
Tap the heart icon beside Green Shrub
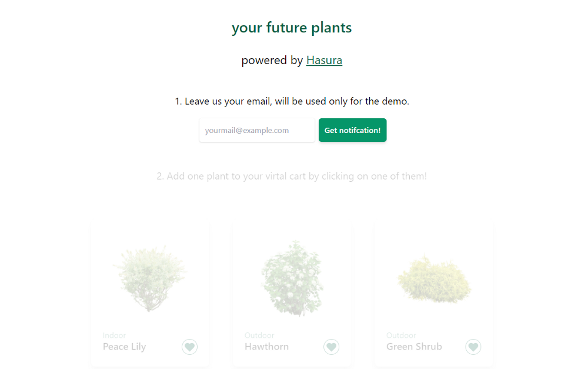coord(473,347)
